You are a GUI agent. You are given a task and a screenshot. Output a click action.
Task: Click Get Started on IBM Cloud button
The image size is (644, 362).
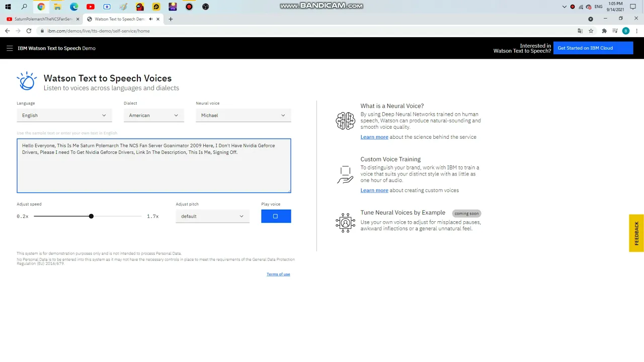(x=593, y=48)
